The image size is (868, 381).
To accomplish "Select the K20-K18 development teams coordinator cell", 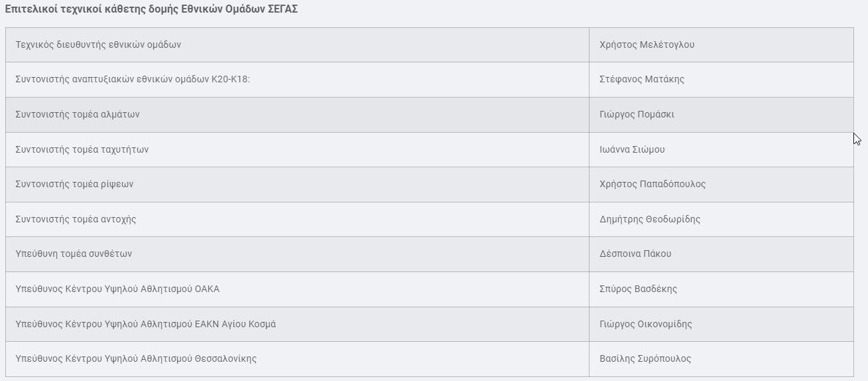I will 133,80.
